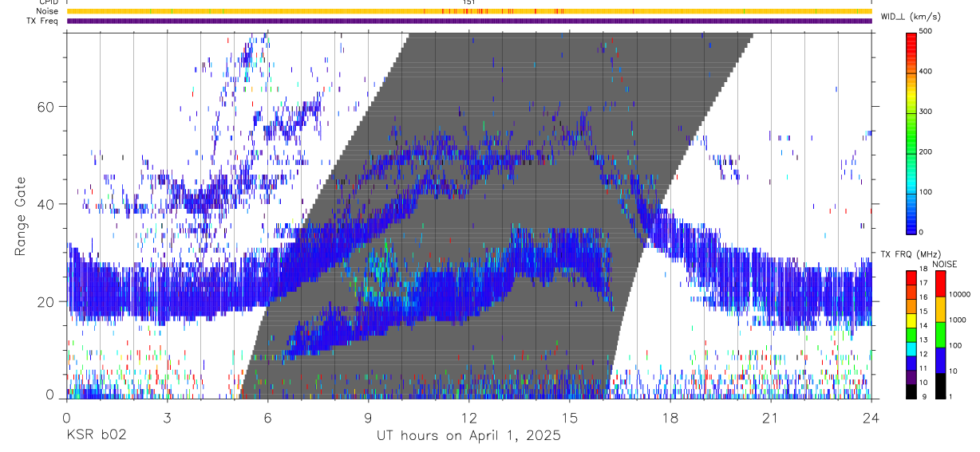Screen dimensions: 980x452
Task: Click the green 100-1000 NOISE swatch
Action: coord(940,335)
